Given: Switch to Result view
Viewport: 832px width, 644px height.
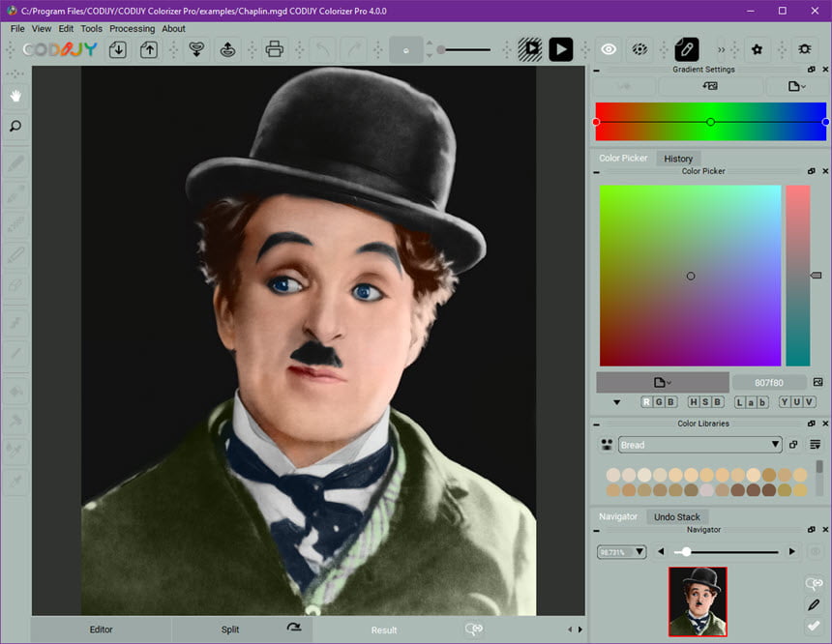Looking at the screenshot, I should point(384,630).
